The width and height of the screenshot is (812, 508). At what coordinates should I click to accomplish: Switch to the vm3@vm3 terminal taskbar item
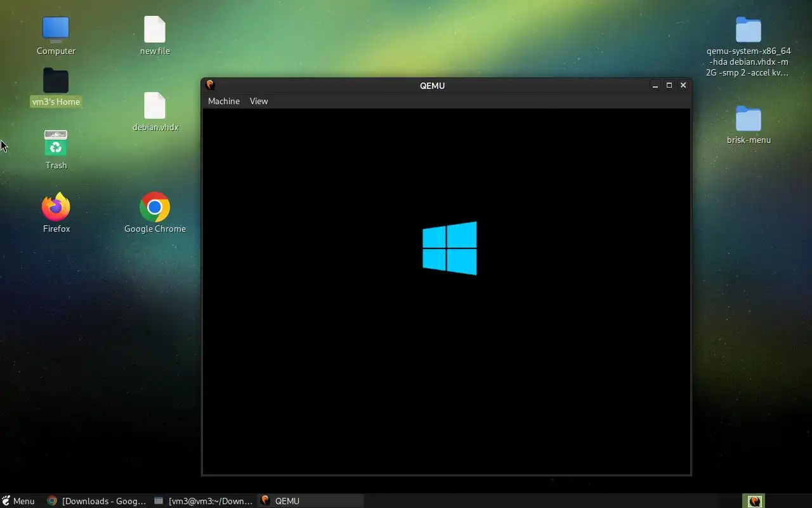[203, 501]
